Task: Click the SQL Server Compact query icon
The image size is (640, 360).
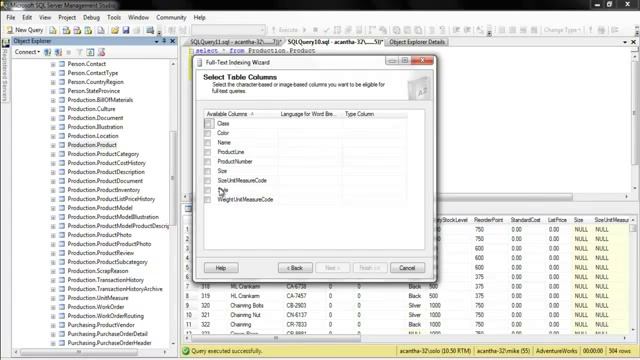Action: tap(101, 30)
